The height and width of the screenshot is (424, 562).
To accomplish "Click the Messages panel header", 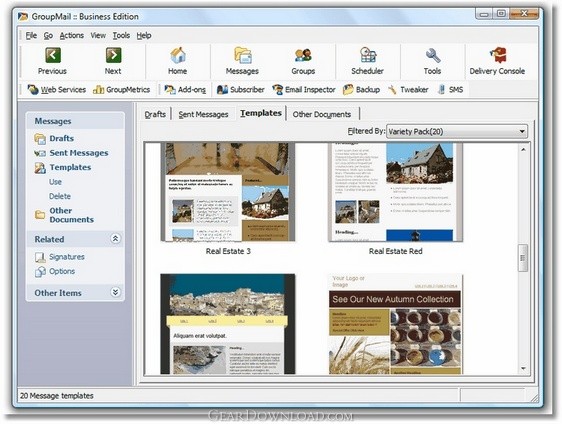I will point(75,121).
